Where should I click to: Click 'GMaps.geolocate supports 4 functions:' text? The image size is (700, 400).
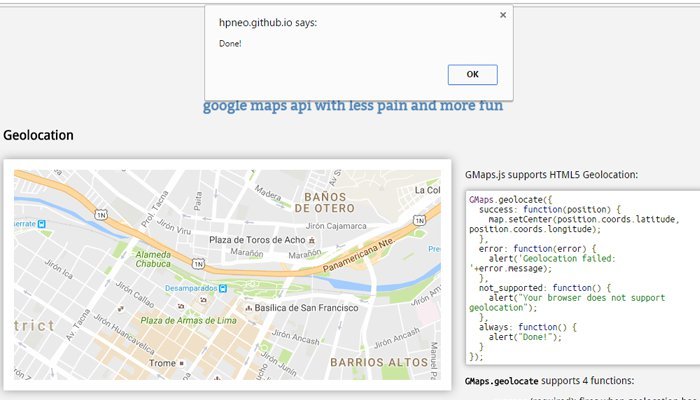pyautogui.click(x=550, y=381)
